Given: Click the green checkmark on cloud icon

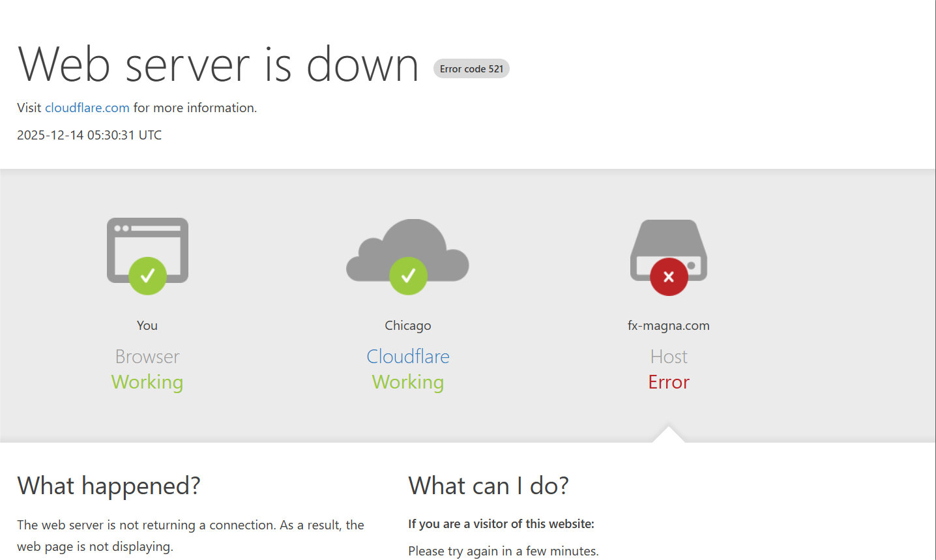Looking at the screenshot, I should pos(408,276).
